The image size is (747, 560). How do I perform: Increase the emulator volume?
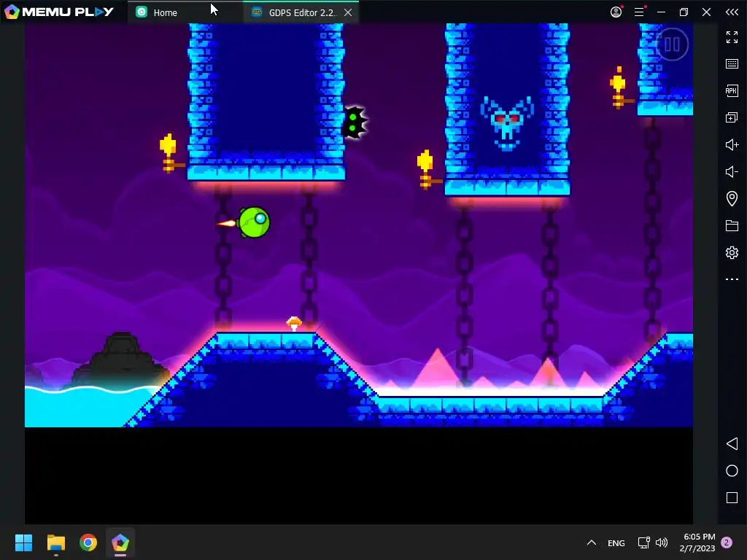click(732, 145)
